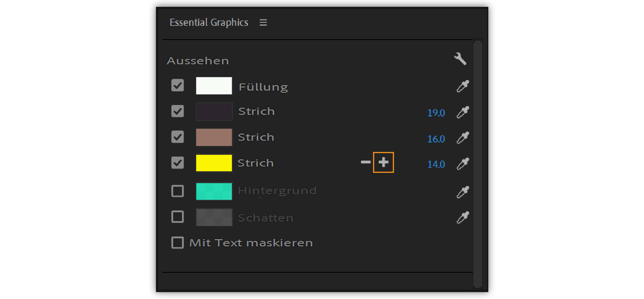
Task: Open the white Füllung color swatch
Action: click(214, 86)
